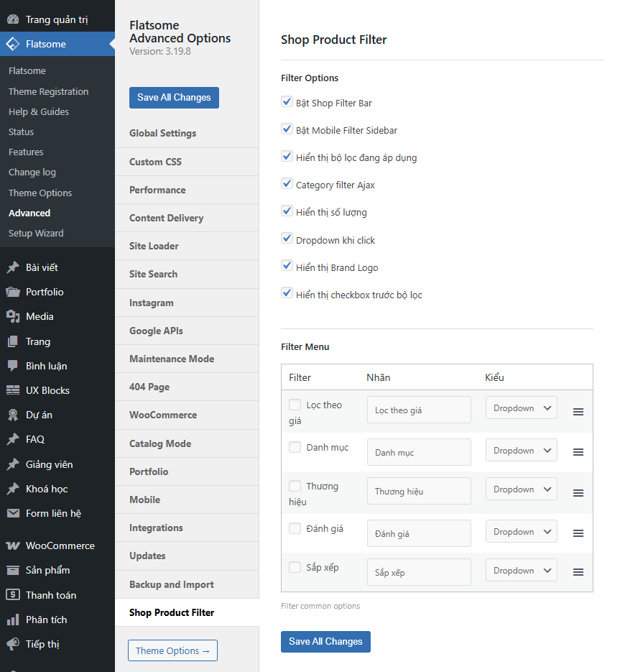625x672 pixels.
Task: Open Kiểu dropdown for Sắp xếp
Action: click(x=522, y=570)
